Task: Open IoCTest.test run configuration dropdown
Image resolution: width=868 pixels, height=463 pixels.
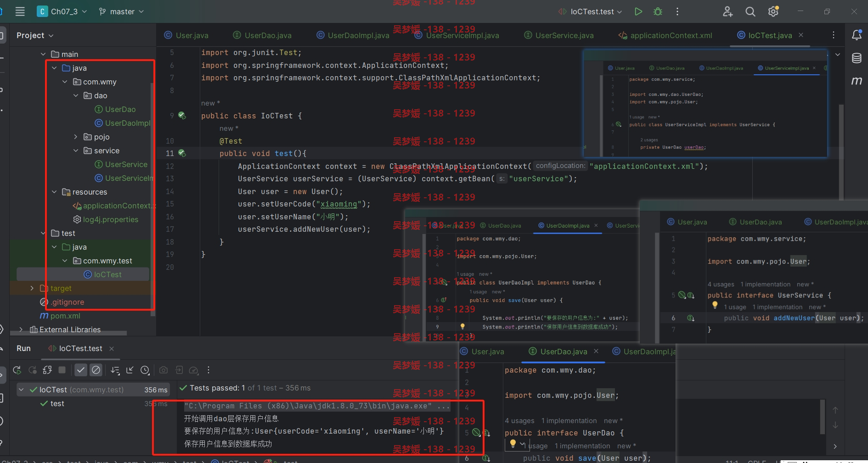Action: pos(590,11)
